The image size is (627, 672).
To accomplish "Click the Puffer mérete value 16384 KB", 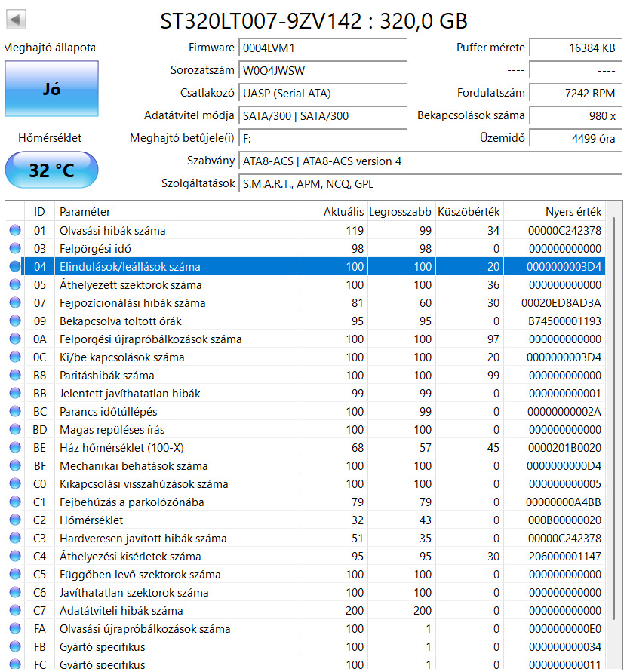I will [x=576, y=48].
